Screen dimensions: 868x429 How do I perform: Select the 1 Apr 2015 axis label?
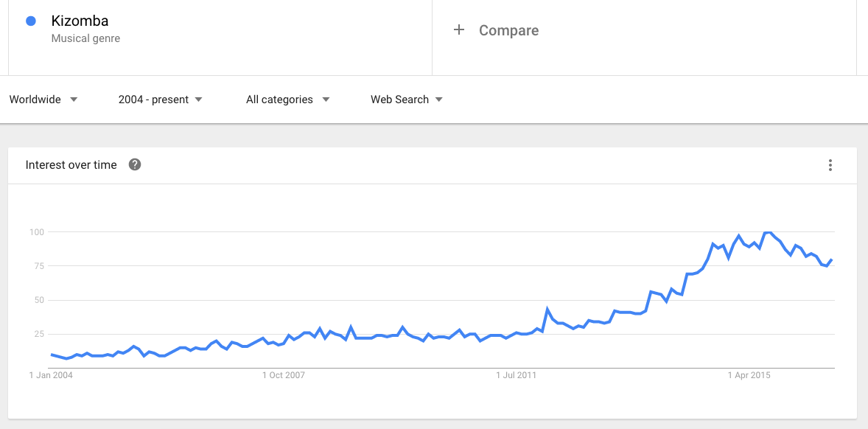[749, 375]
